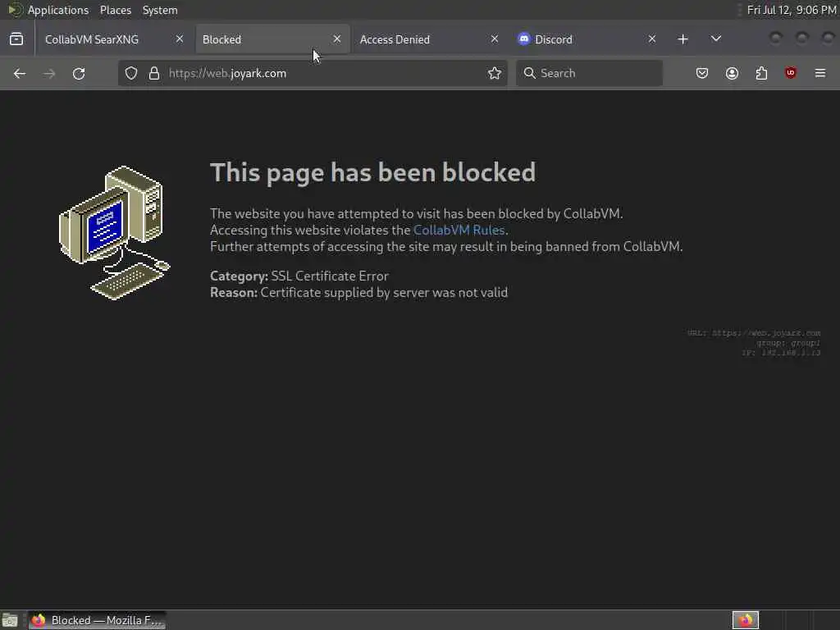The width and height of the screenshot is (840, 630).
Task: Expand the list all tabs chevron
Action: (715, 39)
